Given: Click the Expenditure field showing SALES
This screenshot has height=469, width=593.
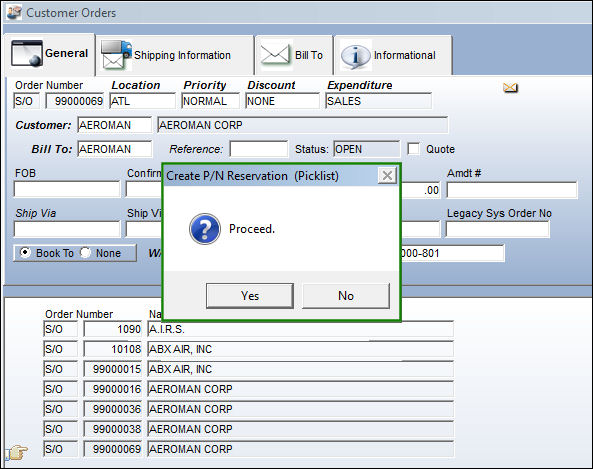Looking at the screenshot, I should coord(378,101).
